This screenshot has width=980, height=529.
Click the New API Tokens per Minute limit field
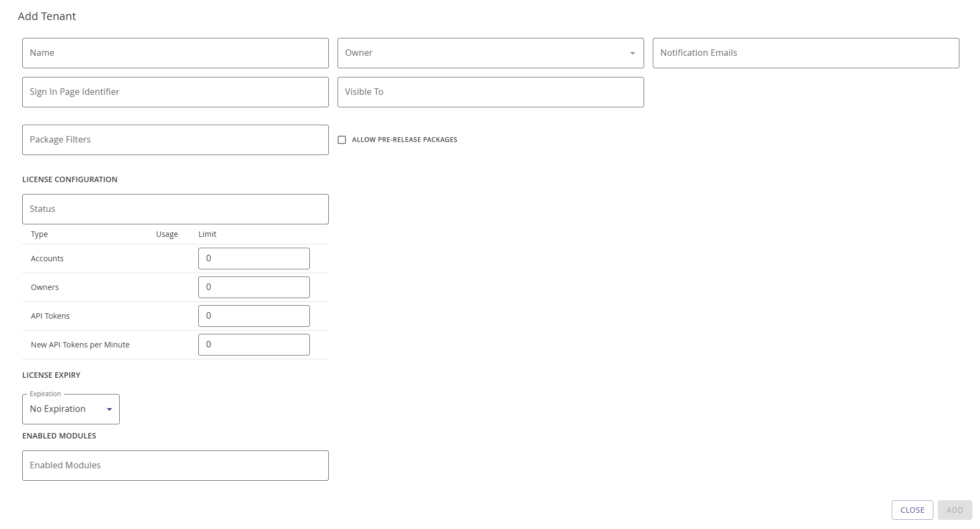point(254,344)
